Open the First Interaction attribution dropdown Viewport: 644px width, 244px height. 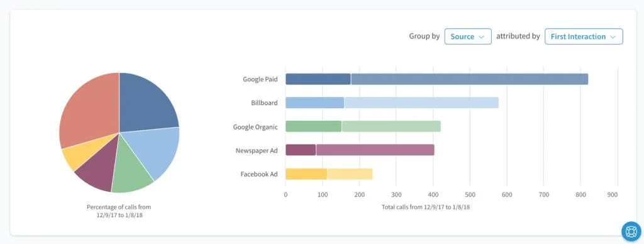(x=584, y=36)
